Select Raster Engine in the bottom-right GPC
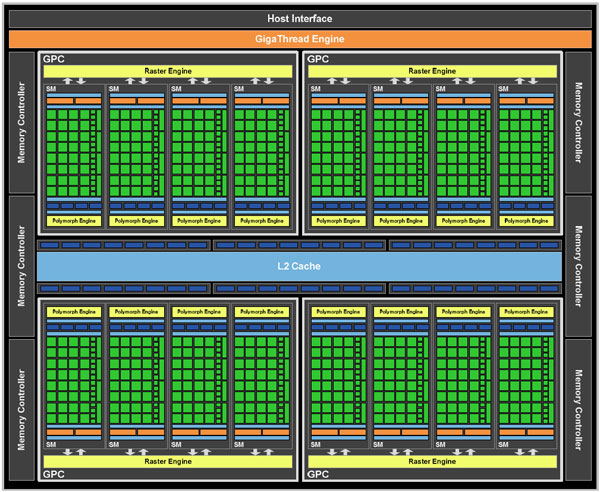 432,461
